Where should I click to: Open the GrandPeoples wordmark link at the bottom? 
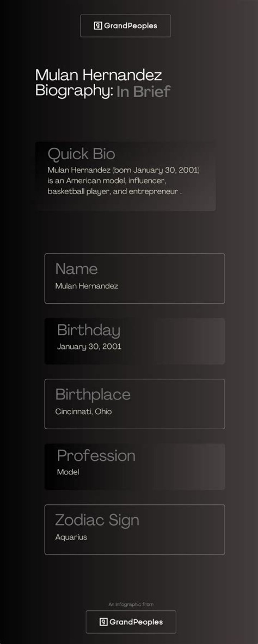(136, 622)
